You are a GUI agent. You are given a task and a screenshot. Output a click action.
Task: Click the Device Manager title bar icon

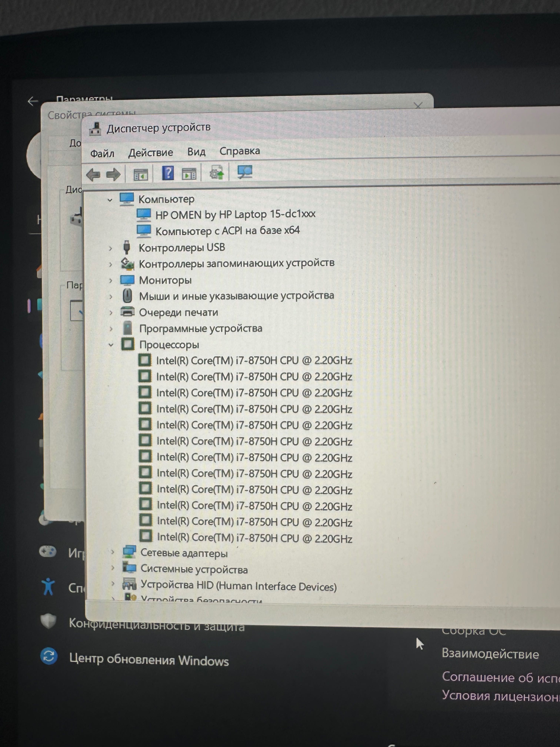coord(95,129)
